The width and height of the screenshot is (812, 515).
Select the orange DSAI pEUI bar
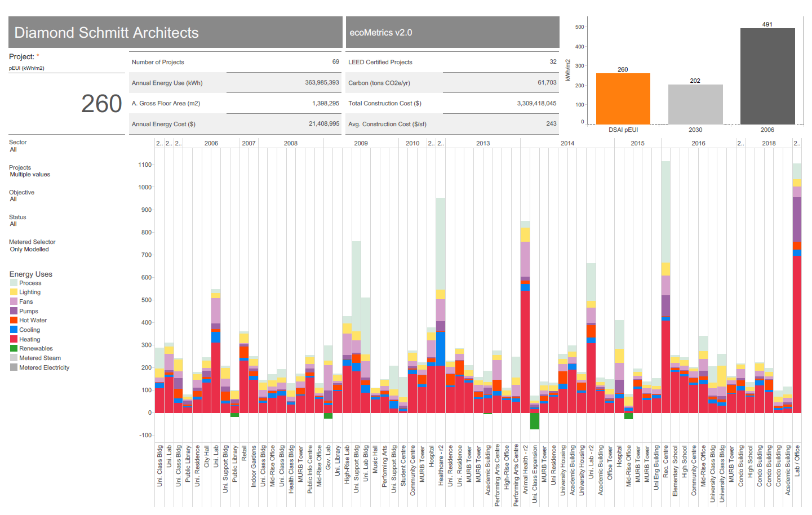(623, 99)
